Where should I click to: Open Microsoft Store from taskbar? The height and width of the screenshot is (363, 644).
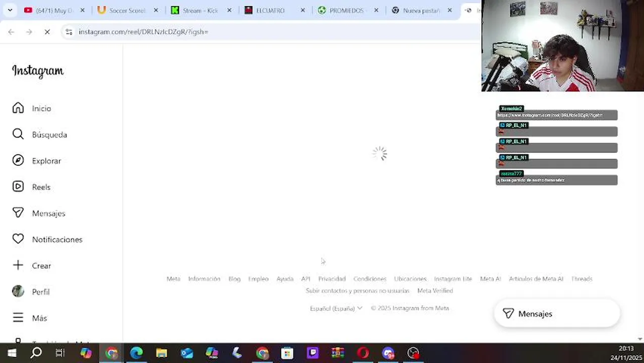pos(287,353)
